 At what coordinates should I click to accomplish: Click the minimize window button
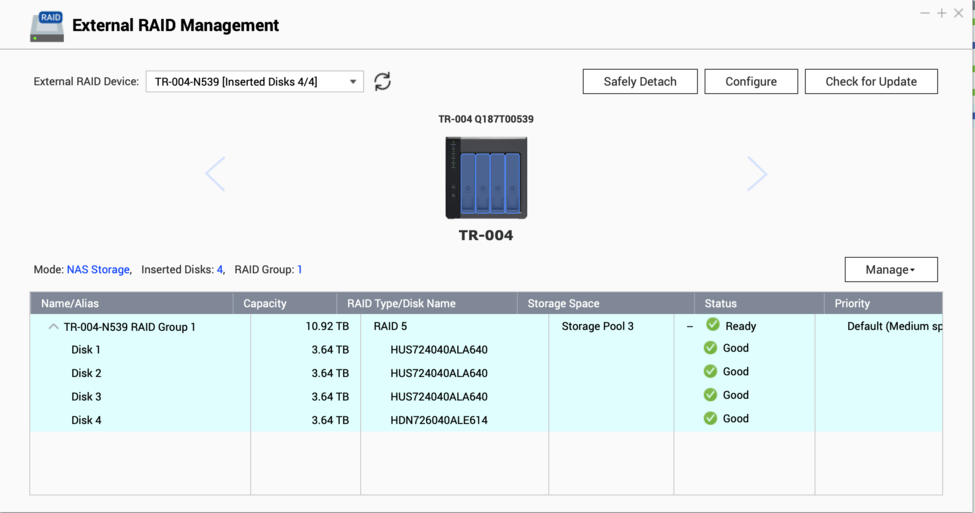[925, 13]
